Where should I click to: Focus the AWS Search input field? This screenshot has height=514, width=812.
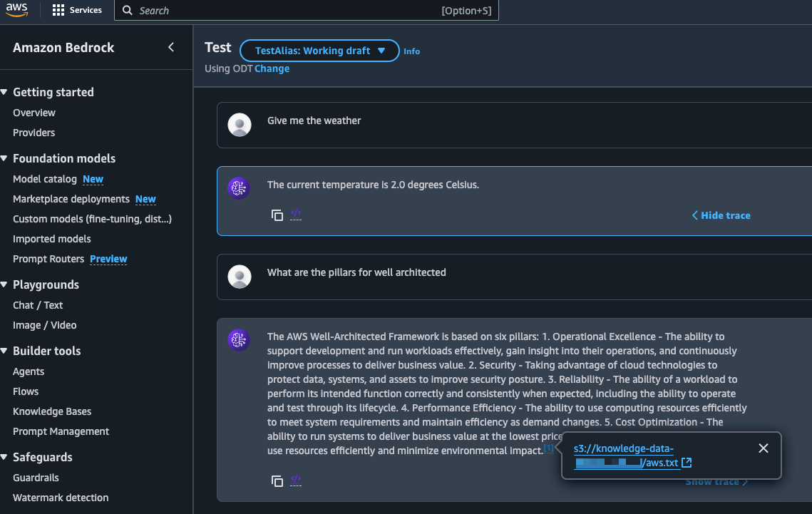coord(307,11)
